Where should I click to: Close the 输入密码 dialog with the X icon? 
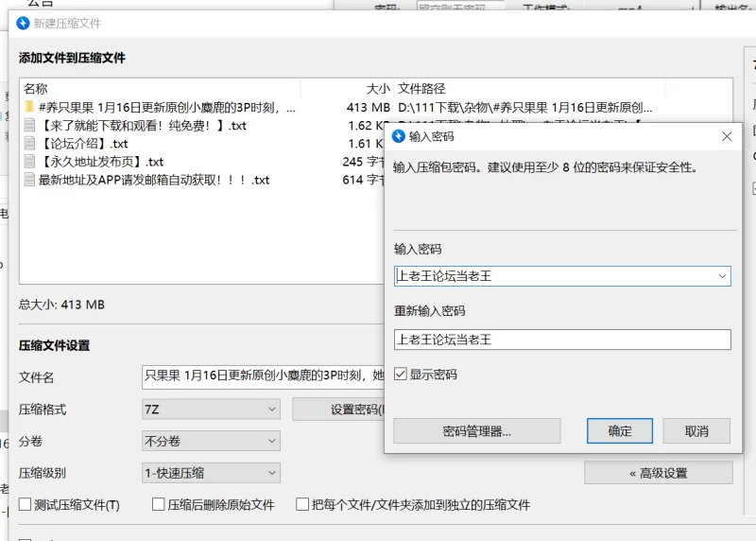pyautogui.click(x=727, y=136)
